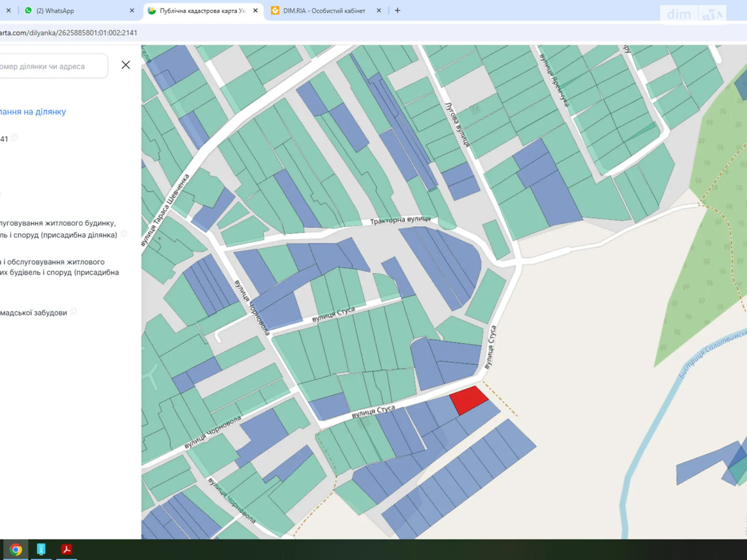Image resolution: width=747 pixels, height=560 pixels.
Task: Click the parcel link ending 'на ділянку'
Action: click(33, 112)
